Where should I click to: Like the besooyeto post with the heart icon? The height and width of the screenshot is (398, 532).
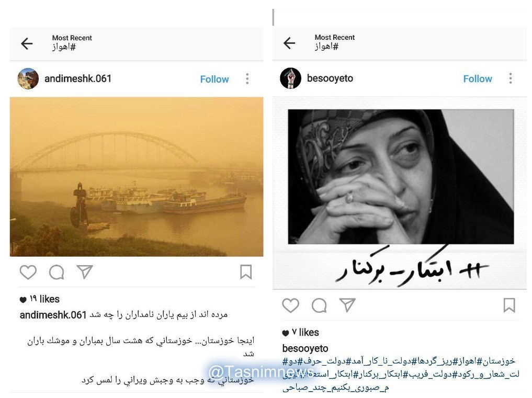click(x=291, y=305)
